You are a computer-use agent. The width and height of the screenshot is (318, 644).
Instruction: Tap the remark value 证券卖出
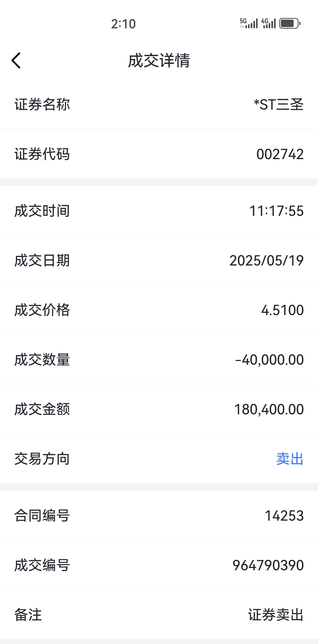click(276, 615)
